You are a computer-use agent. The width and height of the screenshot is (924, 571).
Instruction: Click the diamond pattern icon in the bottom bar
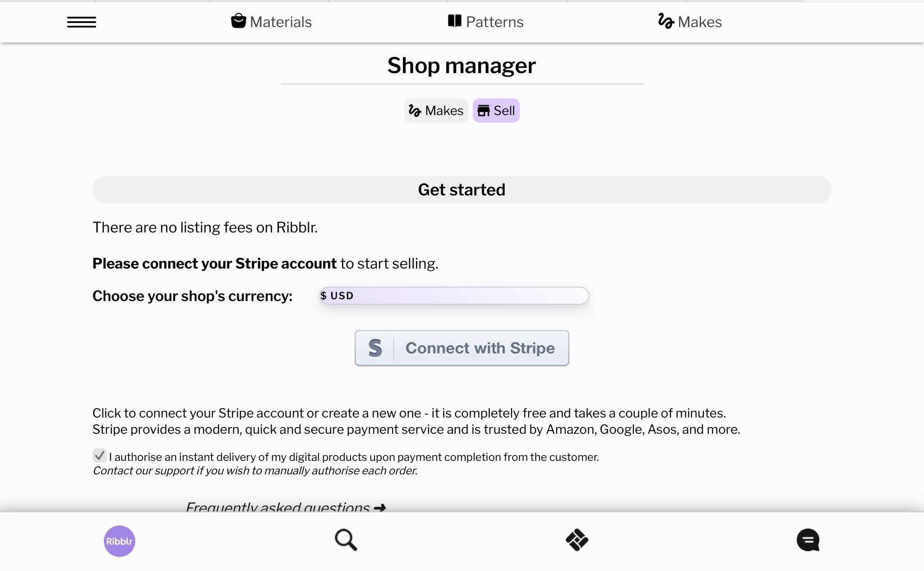pos(577,540)
